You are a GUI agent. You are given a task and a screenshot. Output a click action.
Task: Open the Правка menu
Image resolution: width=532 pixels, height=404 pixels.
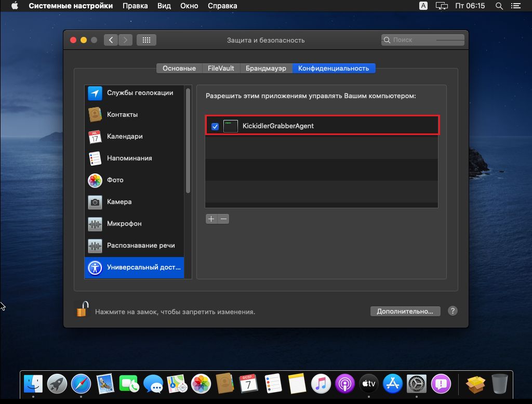point(135,6)
